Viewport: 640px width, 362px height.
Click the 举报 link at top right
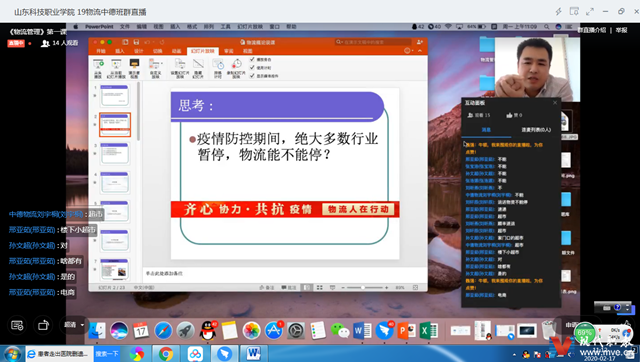[x=622, y=30]
